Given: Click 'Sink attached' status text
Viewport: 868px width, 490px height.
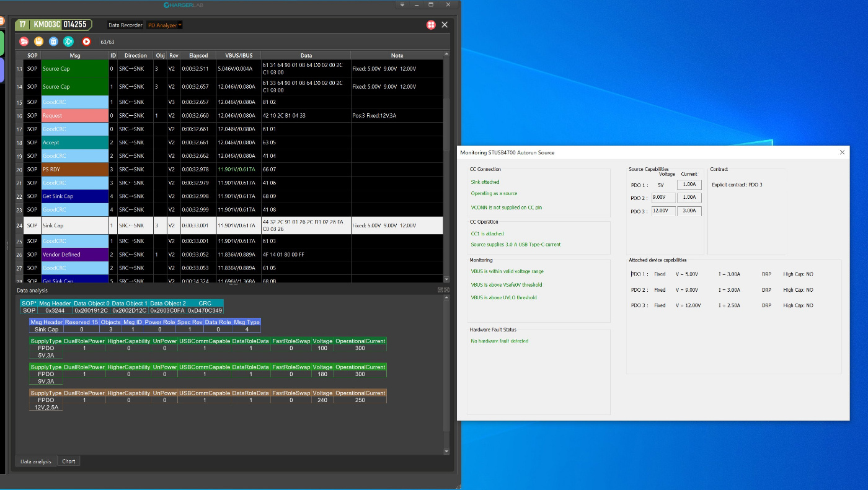Looking at the screenshot, I should 485,182.
